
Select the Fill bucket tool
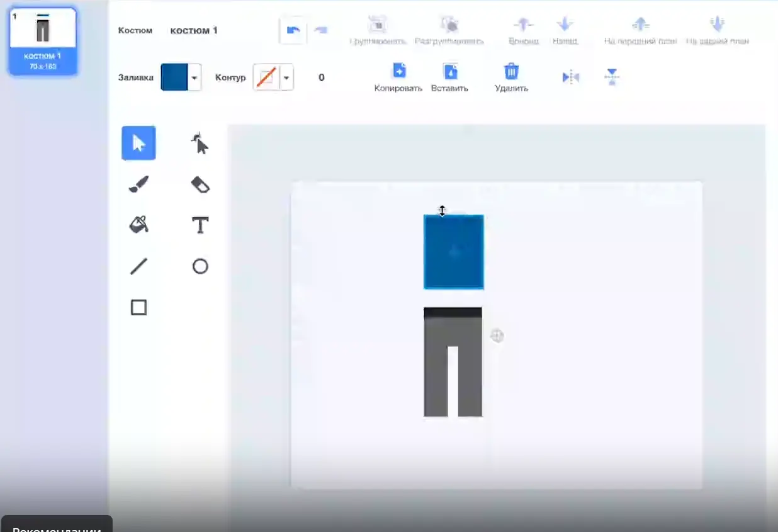138,225
